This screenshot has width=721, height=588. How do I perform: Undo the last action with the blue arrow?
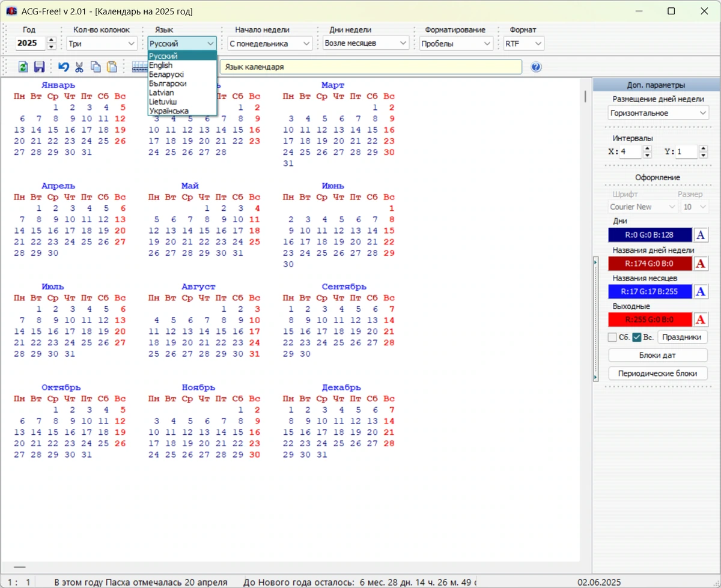[64, 67]
